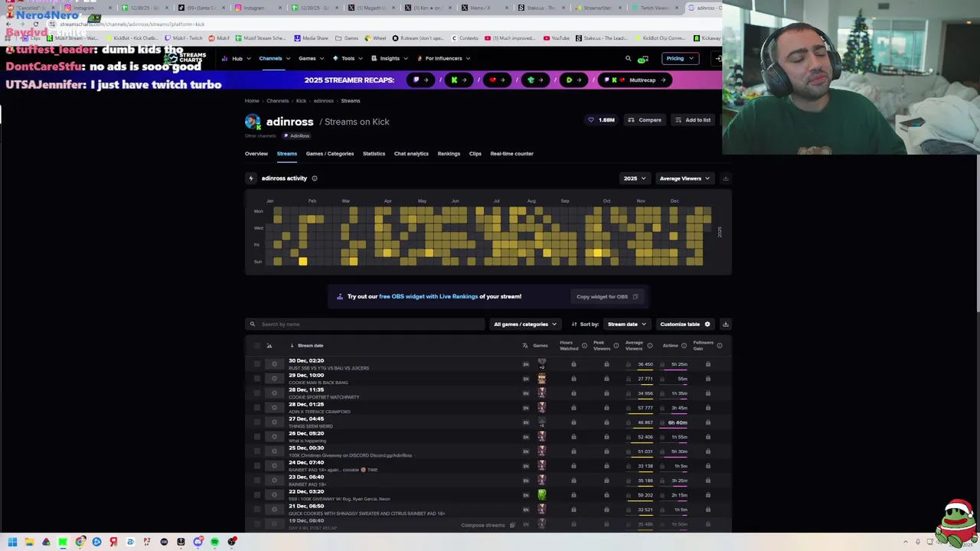Click the Add to list button

click(693, 120)
